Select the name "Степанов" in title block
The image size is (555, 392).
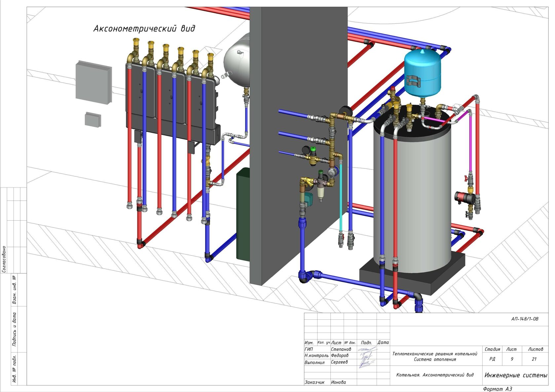coord(341,349)
